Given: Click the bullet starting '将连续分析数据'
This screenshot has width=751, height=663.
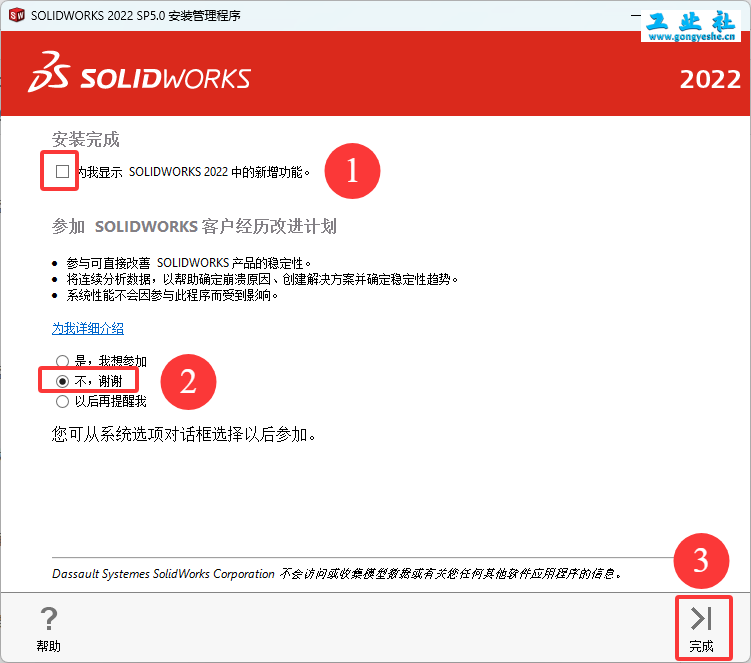Looking at the screenshot, I should click(x=262, y=279).
